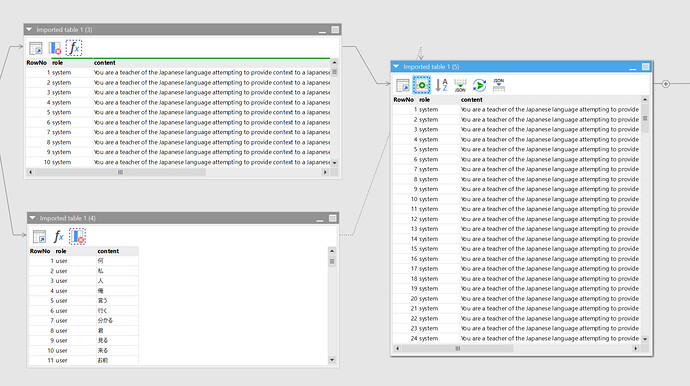This screenshot has width=690, height=386.
Task: Click the plus connector node right of table (5)
Action: [x=666, y=84]
